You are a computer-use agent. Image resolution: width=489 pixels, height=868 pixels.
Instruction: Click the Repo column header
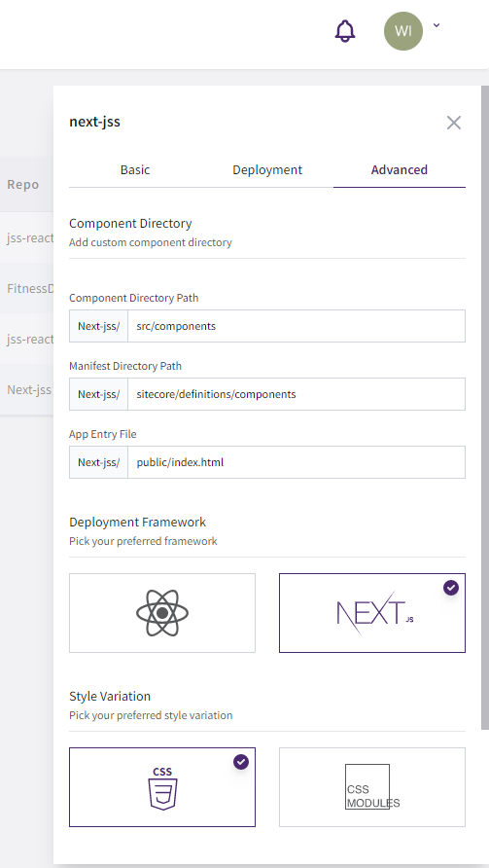pos(23,184)
